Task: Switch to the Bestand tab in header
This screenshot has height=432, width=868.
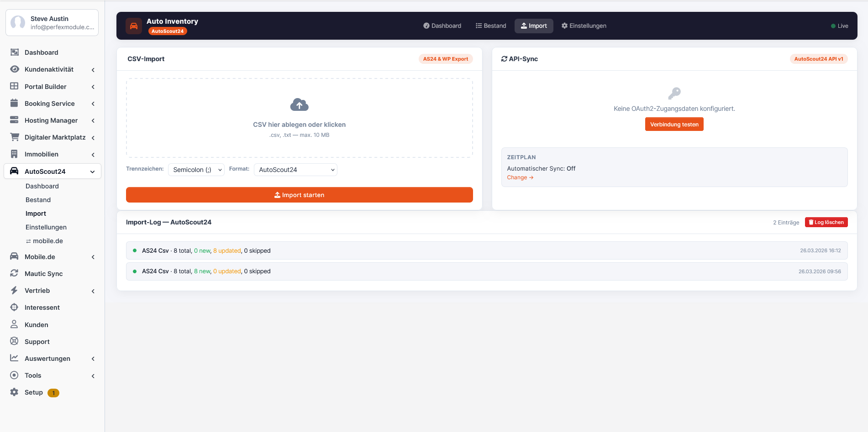Action: click(x=491, y=26)
